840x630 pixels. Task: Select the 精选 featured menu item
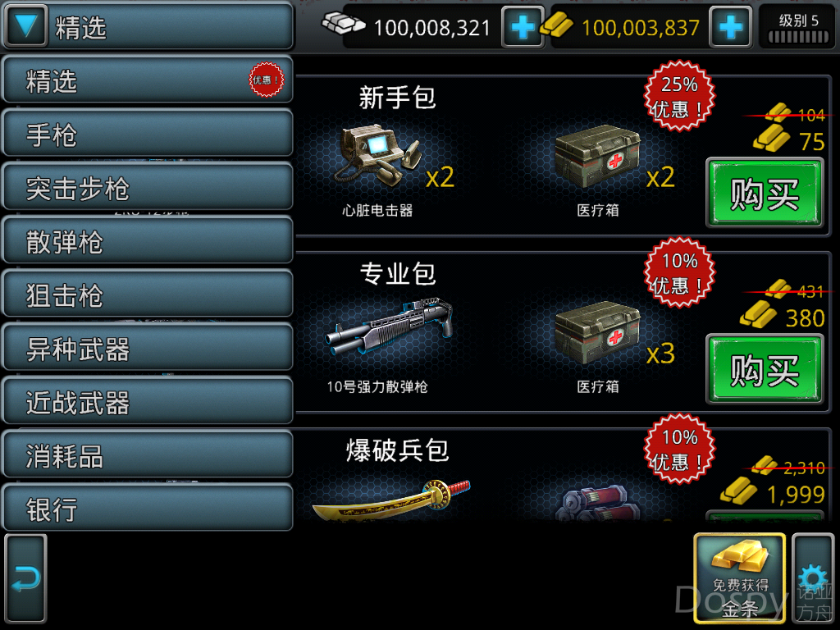click(x=148, y=80)
